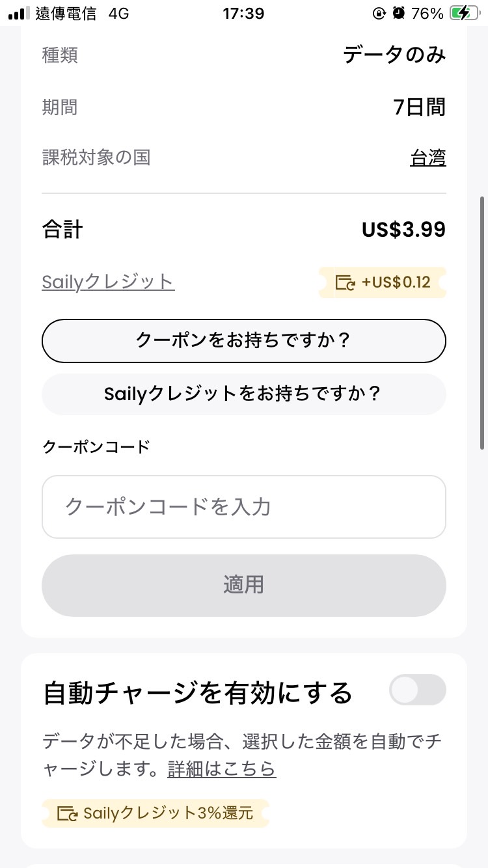Open the Sailyクレジット link
The image size is (488, 868).
point(108,282)
